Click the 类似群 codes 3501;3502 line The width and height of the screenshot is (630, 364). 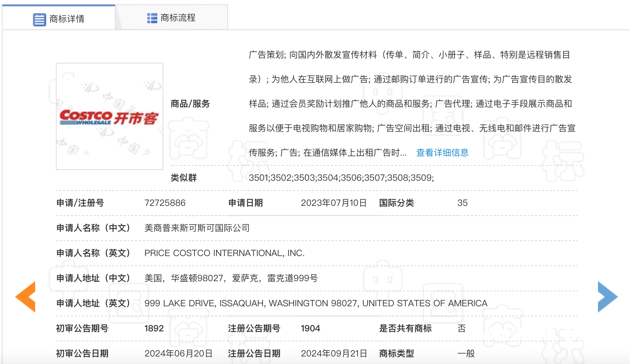click(341, 178)
